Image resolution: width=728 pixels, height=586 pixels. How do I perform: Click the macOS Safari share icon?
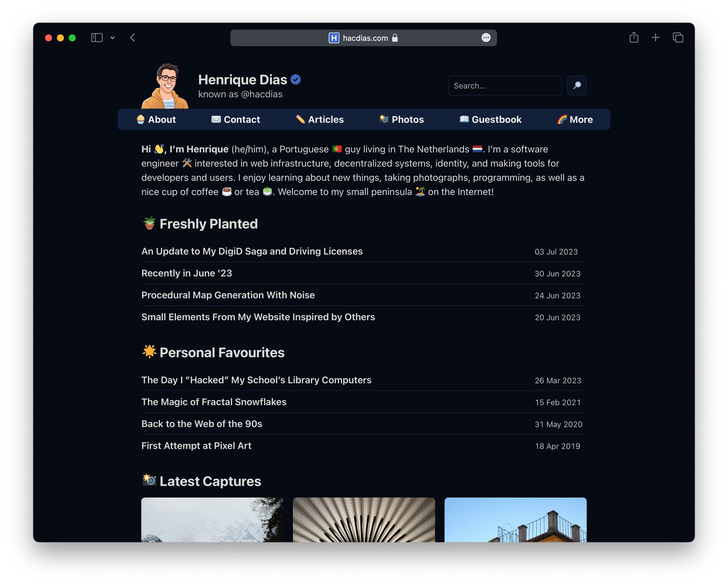coord(633,38)
